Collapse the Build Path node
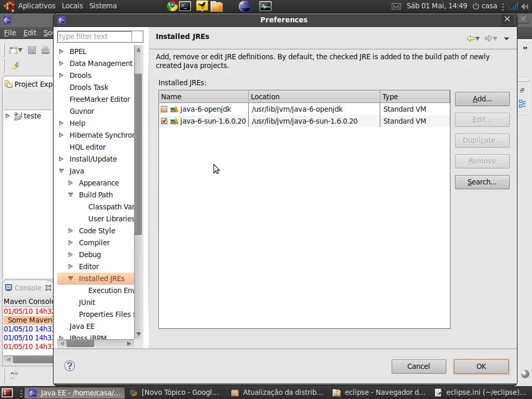 pos(71,195)
